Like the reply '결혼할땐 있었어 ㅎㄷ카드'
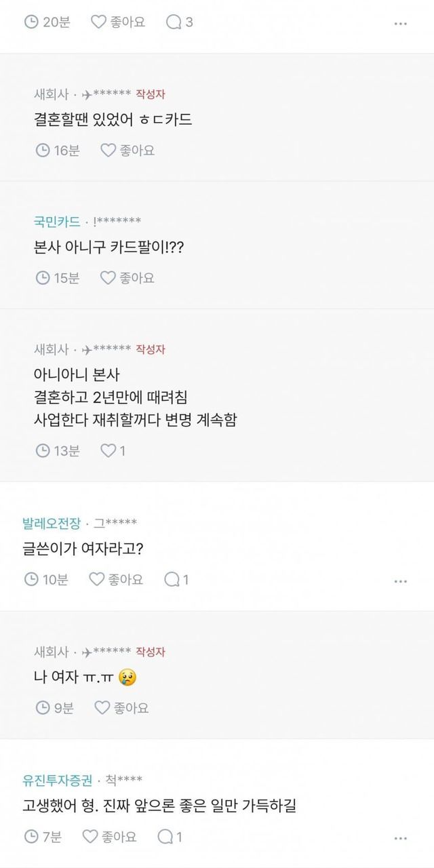 (x=127, y=150)
